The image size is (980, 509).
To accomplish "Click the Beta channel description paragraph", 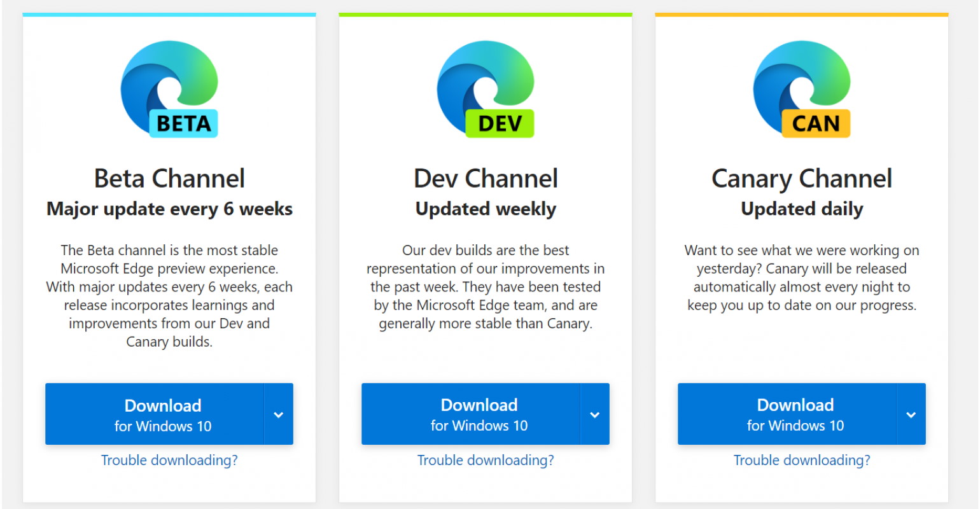I will click(169, 296).
